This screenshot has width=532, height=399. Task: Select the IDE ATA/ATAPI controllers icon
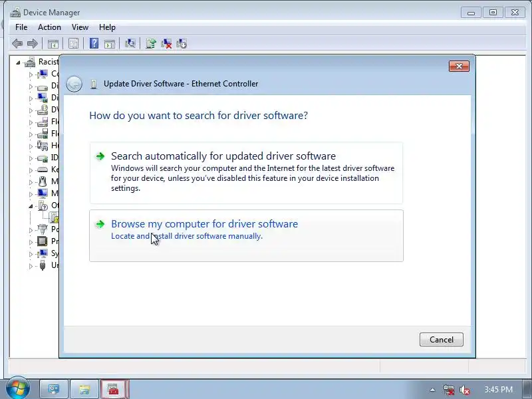pos(43,158)
